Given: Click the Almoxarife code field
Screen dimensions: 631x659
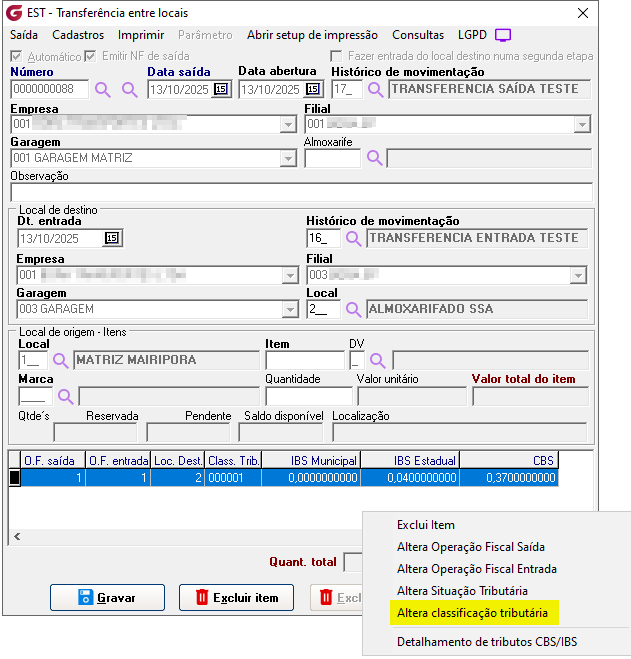Looking at the screenshot, I should [332, 158].
